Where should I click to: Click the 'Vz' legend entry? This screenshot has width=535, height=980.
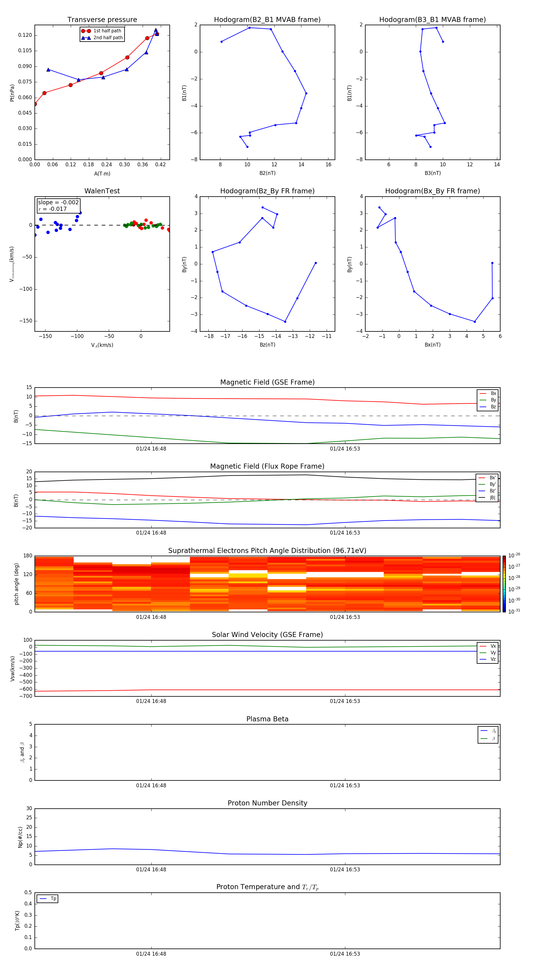[x=488, y=659]
